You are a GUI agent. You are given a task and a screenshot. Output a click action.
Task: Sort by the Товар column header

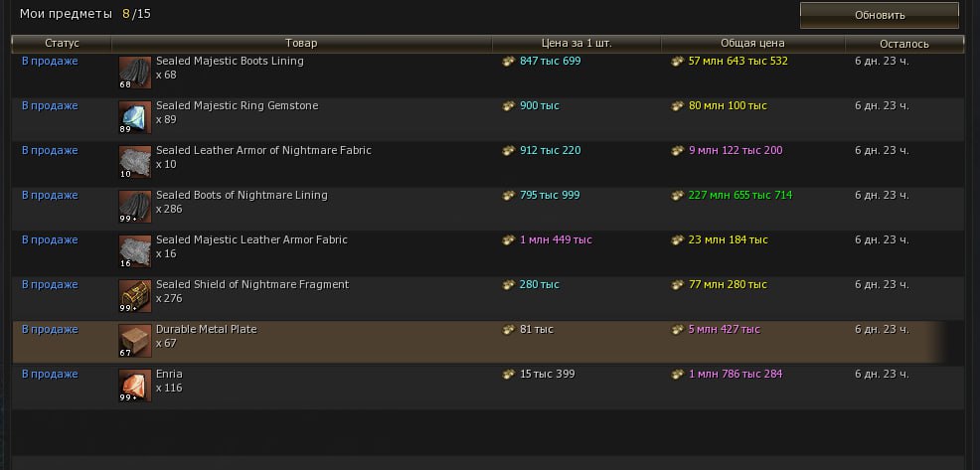tap(301, 44)
